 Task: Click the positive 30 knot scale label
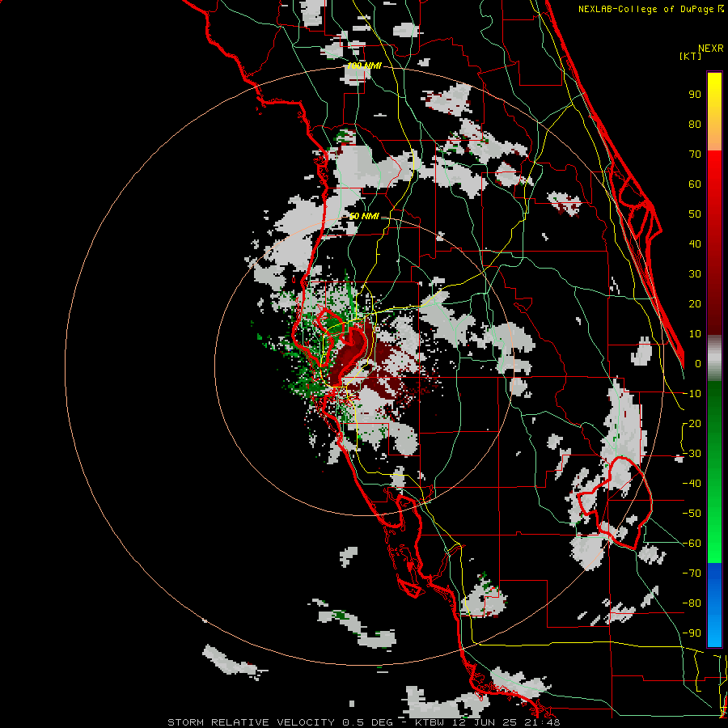(x=695, y=274)
